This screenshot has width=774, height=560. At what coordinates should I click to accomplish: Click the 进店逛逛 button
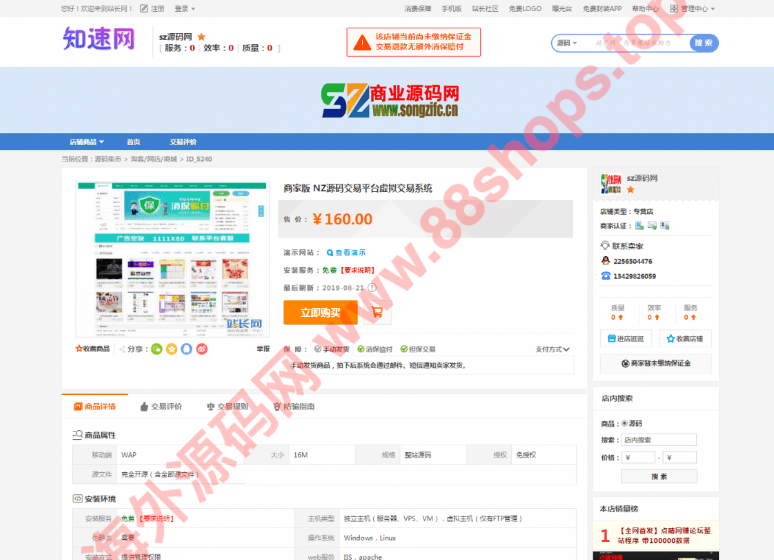(627, 338)
